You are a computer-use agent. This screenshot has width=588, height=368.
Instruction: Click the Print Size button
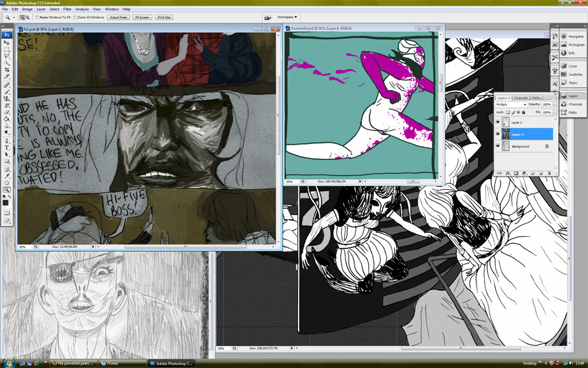pos(164,17)
